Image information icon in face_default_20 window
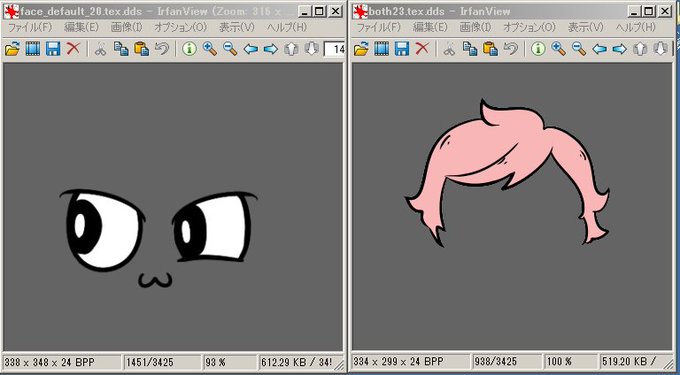Screen dimensions: 680x375 [189, 49]
